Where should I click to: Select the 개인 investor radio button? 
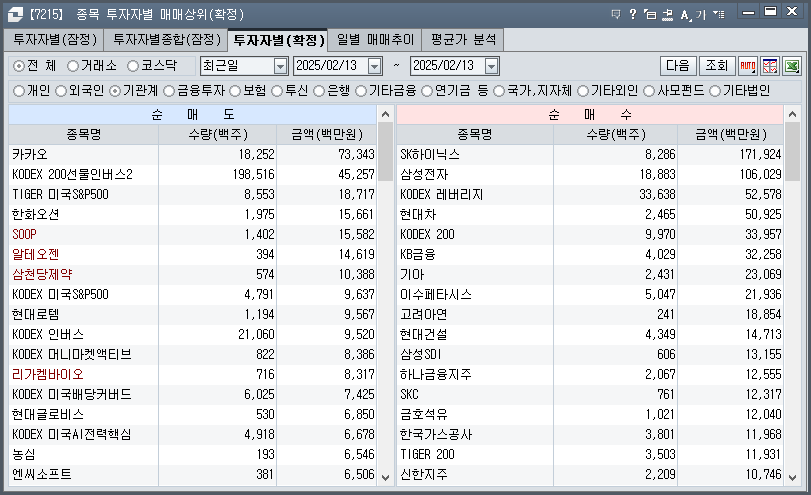coord(19,91)
